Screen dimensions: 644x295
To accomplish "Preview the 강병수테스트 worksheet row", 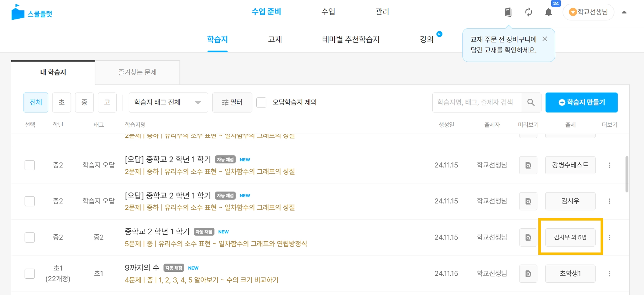I will coord(528,165).
